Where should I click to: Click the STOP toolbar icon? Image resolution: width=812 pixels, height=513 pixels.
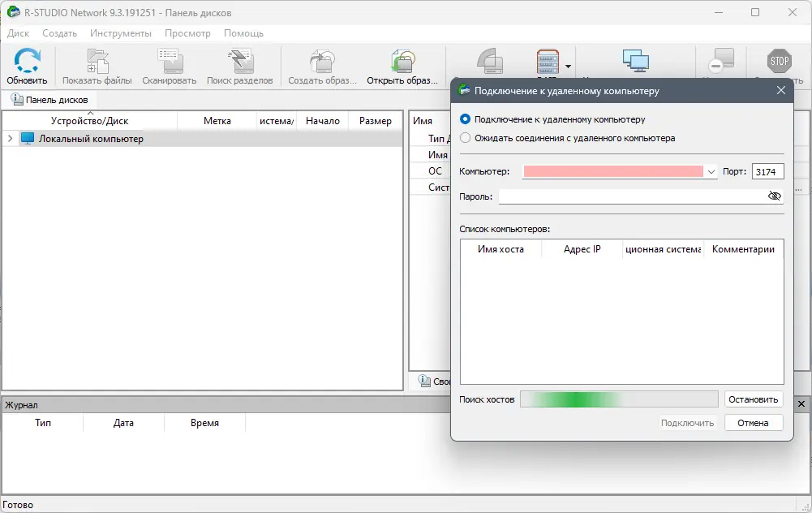pos(779,63)
